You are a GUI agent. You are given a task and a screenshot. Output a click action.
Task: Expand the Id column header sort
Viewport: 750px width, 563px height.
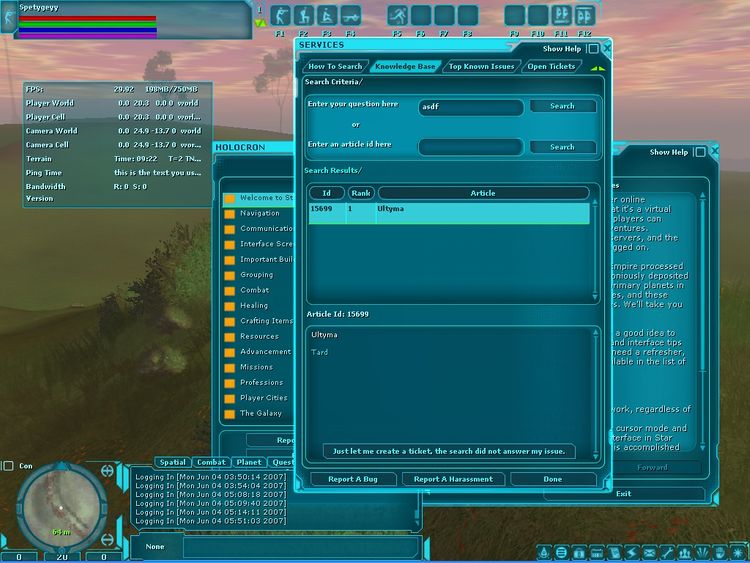coord(326,193)
